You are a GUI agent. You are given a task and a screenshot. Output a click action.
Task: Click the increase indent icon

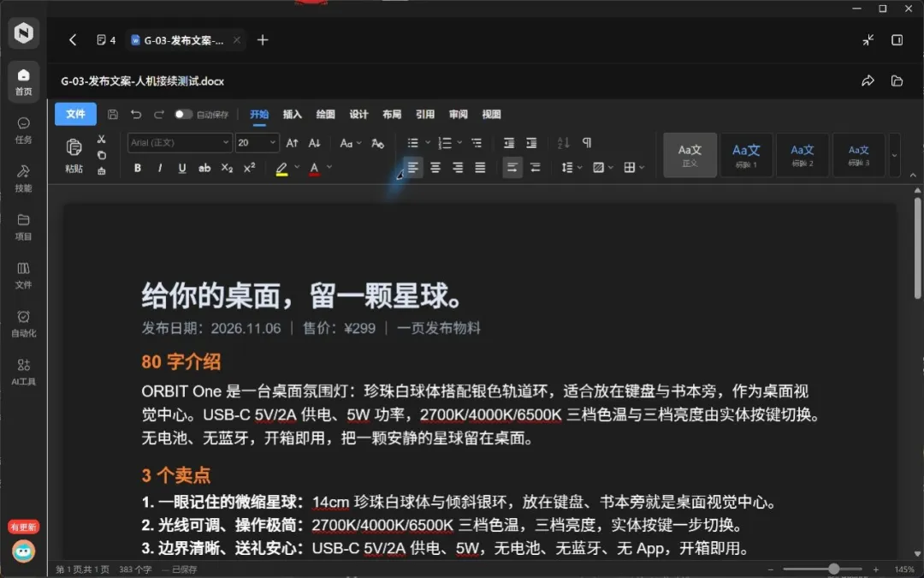coord(531,143)
